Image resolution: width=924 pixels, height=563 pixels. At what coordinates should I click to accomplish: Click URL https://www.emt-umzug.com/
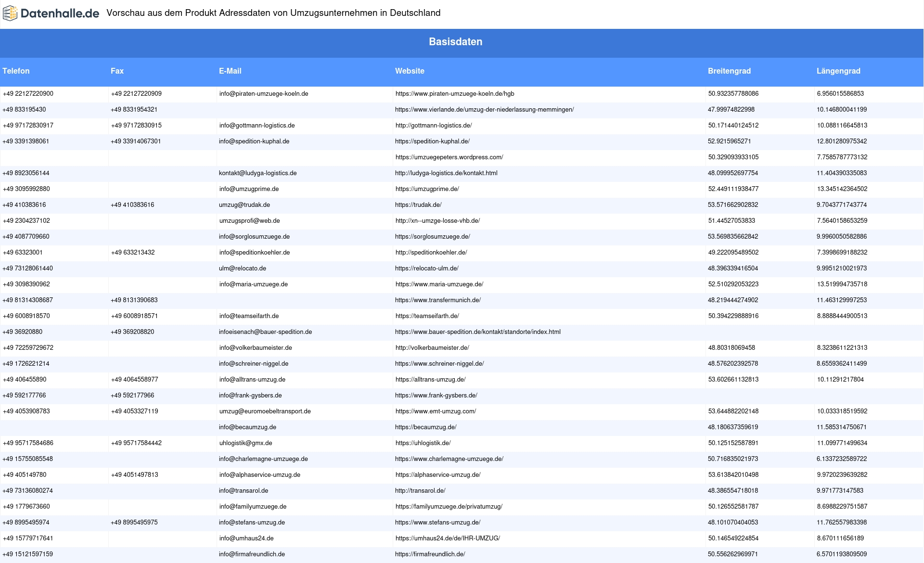click(436, 411)
